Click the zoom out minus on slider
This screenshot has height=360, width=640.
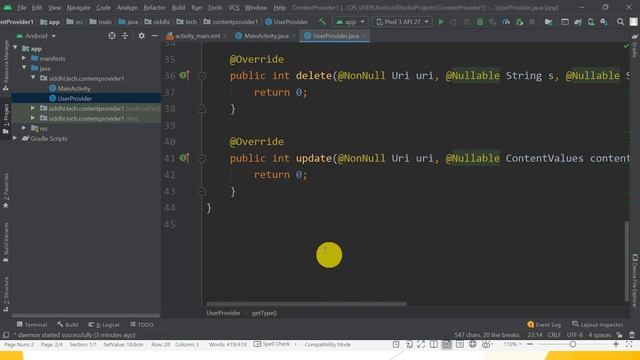pyautogui.click(x=530, y=344)
